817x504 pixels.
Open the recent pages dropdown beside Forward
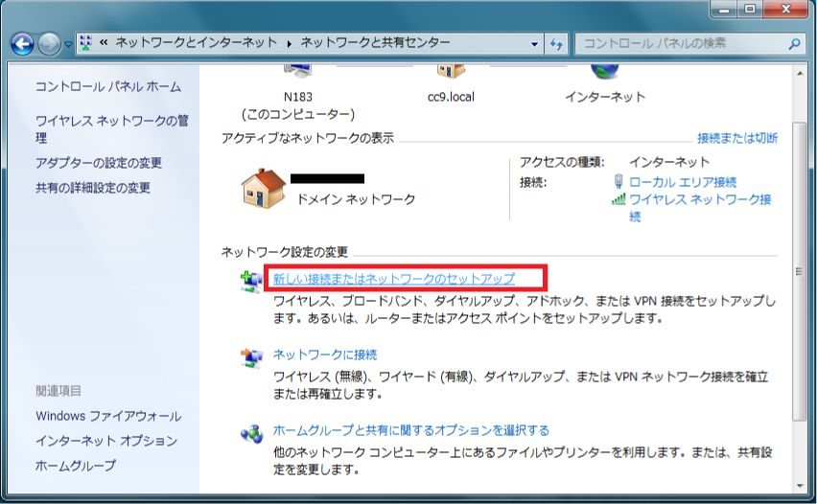coord(68,45)
